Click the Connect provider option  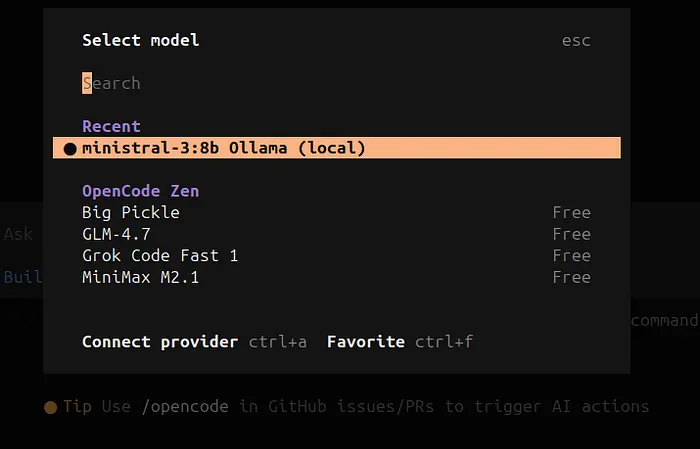pos(160,342)
